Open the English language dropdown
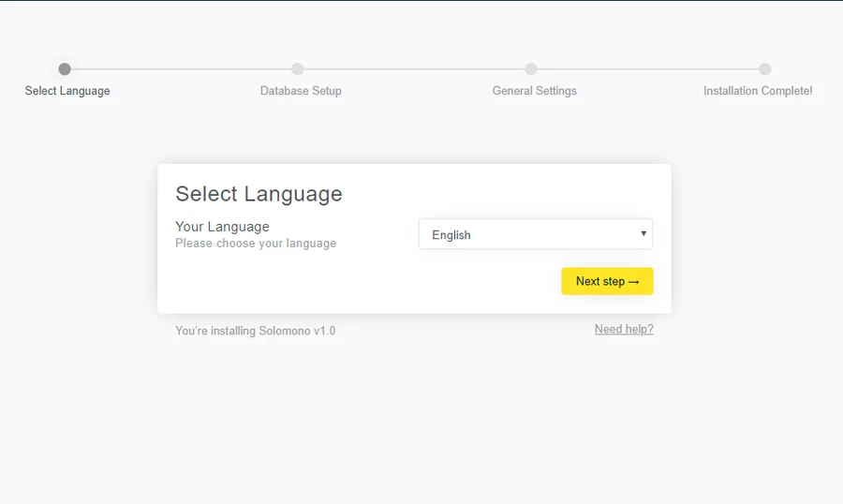The image size is (843, 504). tap(535, 235)
